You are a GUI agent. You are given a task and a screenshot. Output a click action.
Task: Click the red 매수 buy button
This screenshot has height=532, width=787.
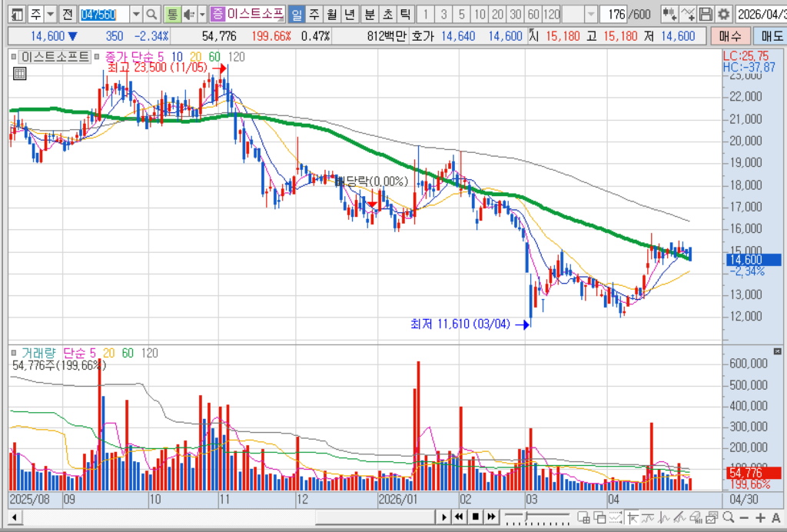(x=730, y=36)
